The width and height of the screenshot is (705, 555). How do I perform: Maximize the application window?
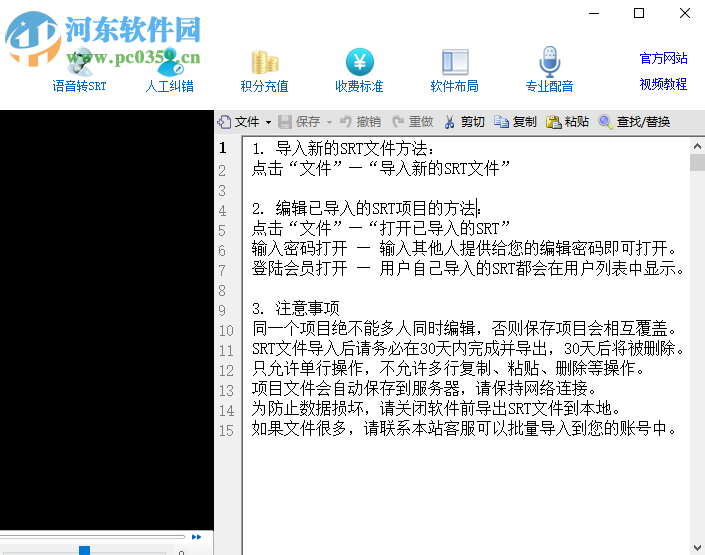click(639, 13)
